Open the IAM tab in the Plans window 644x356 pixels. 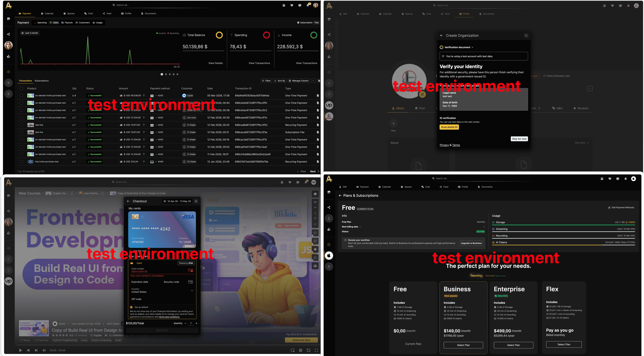point(343,187)
